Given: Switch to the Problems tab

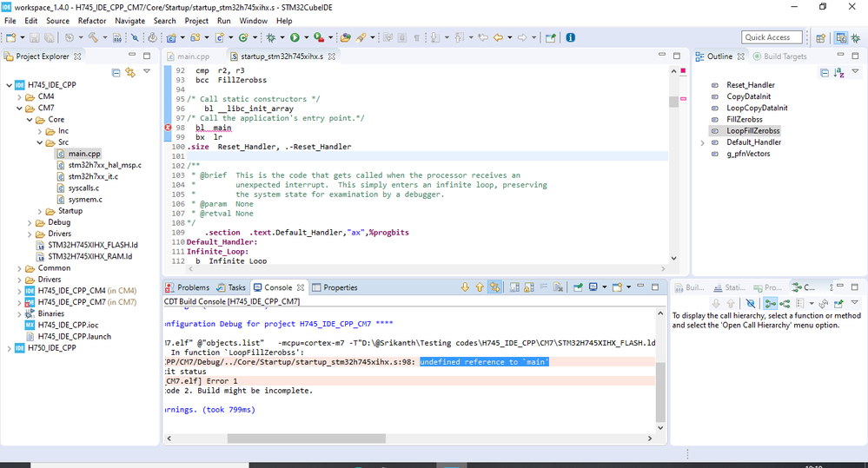Looking at the screenshot, I should point(188,287).
